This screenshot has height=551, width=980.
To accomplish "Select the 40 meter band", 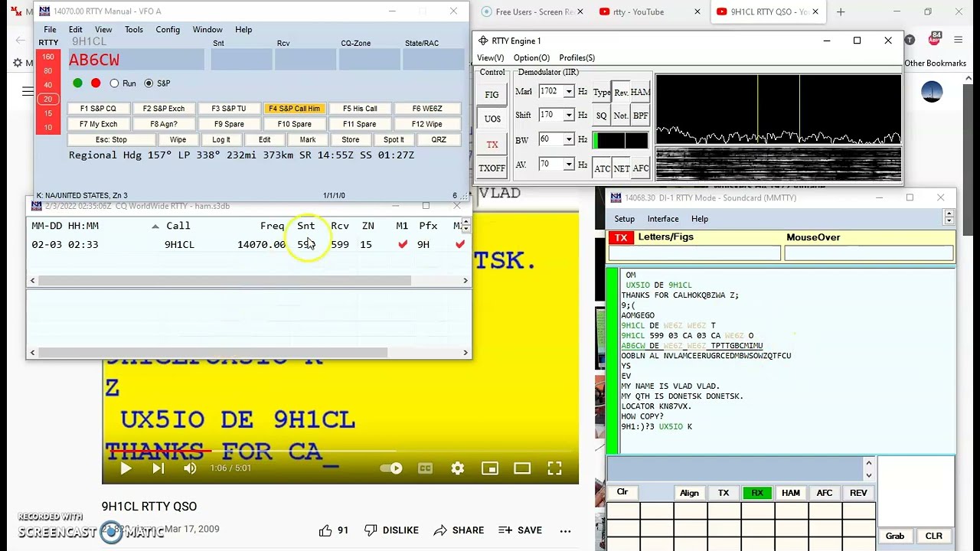I will tap(48, 85).
